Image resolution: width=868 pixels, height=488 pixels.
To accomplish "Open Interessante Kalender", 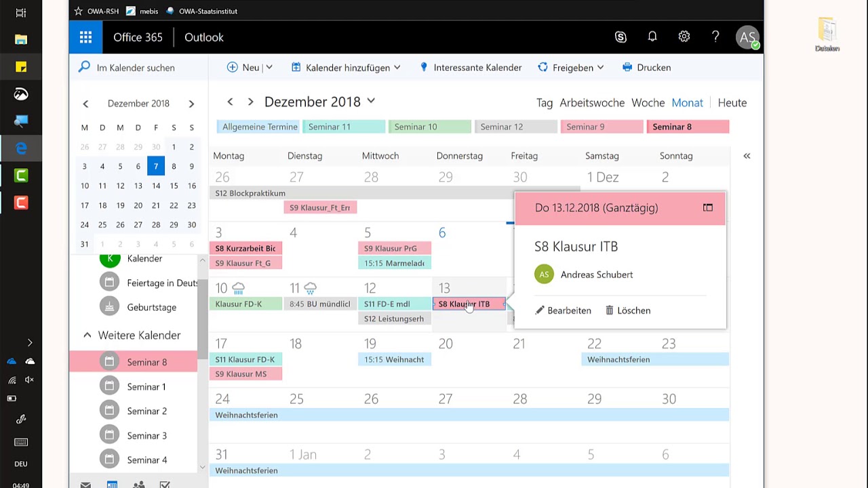I will coord(471,67).
